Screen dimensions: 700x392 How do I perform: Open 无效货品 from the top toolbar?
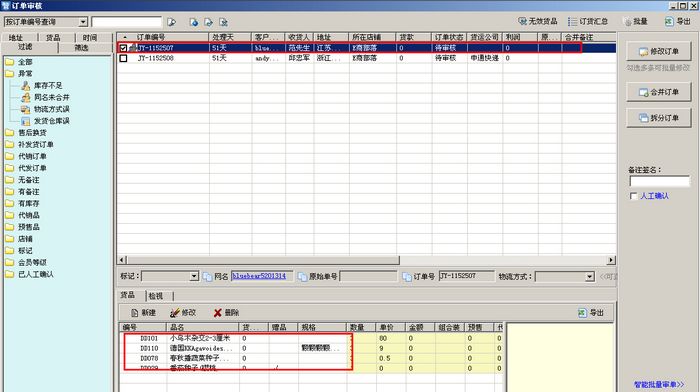[x=538, y=21]
